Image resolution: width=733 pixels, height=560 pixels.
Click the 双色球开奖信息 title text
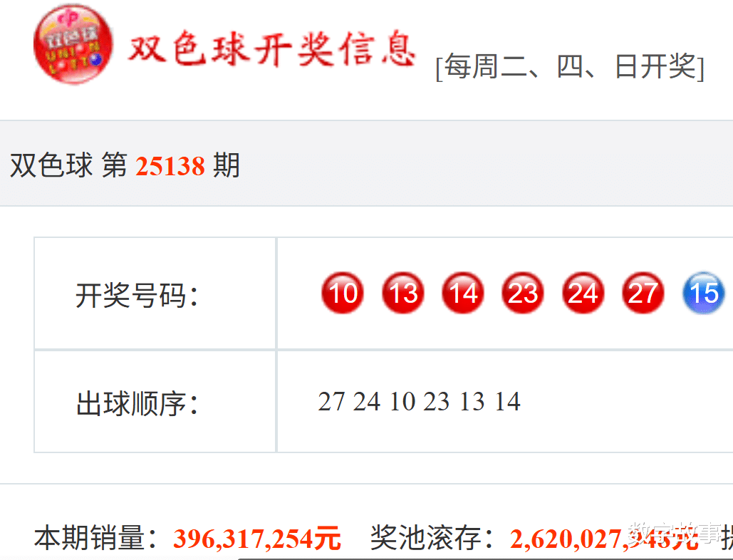(272, 49)
